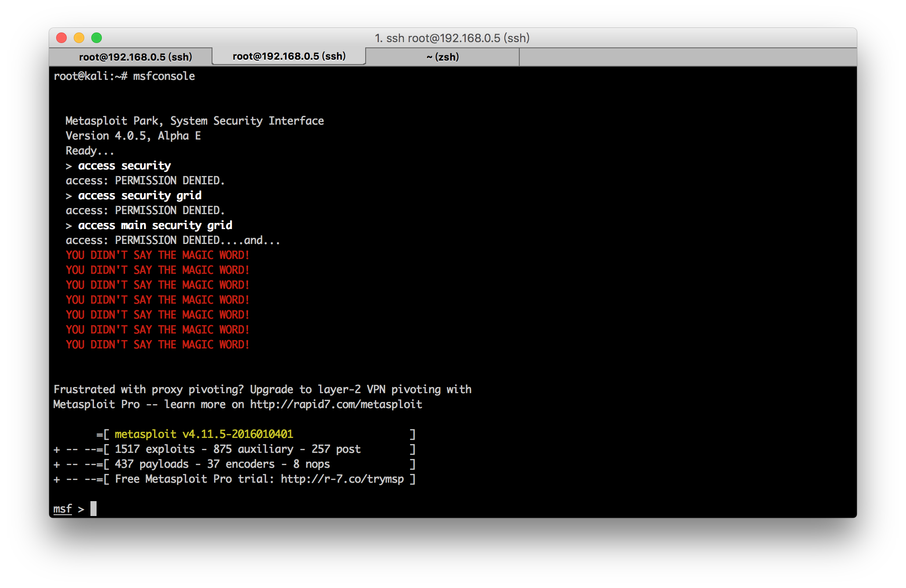The image size is (906, 588).
Task: Click window title '1. ssh root@192.168.0.5 (ssh)'
Action: pos(452,38)
